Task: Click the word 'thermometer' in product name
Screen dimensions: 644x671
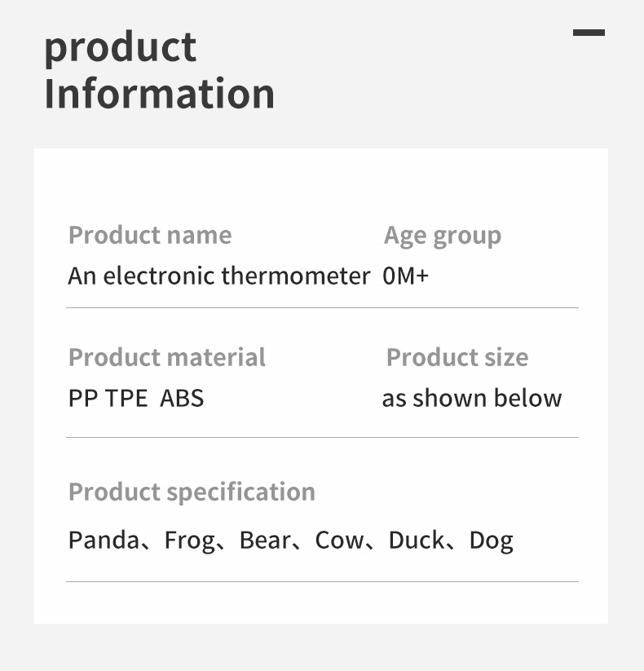Action: [295, 276]
